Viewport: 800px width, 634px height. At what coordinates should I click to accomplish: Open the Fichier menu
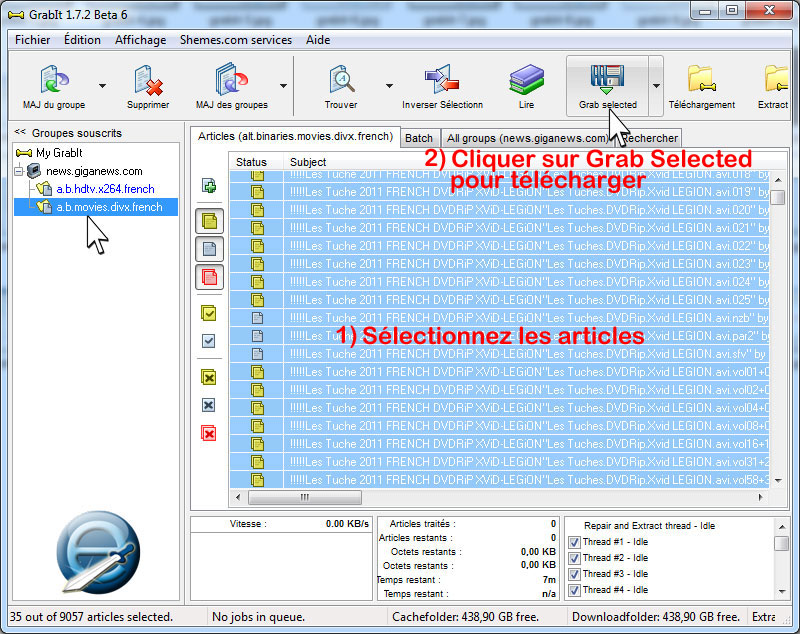click(x=33, y=40)
